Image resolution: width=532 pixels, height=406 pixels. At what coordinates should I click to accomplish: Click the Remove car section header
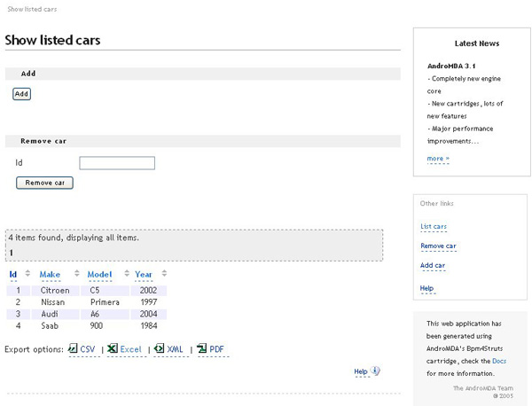coord(203,141)
